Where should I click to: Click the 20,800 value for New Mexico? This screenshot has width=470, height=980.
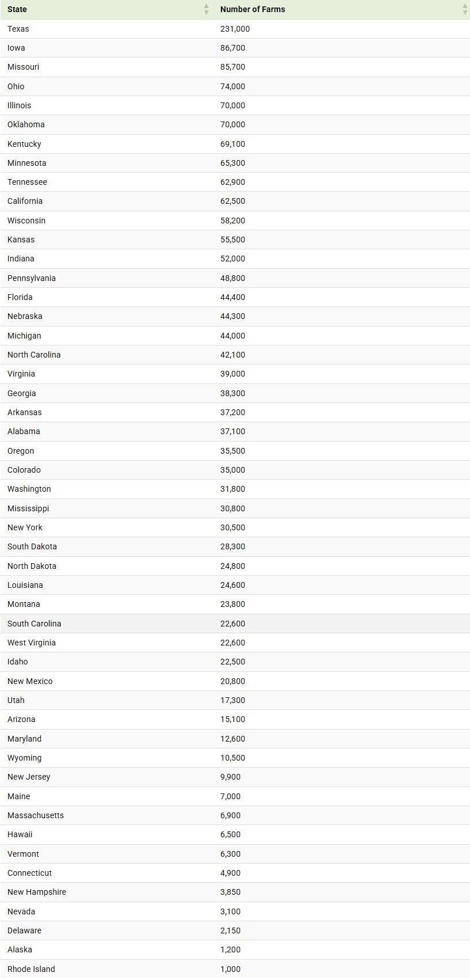[232, 681]
